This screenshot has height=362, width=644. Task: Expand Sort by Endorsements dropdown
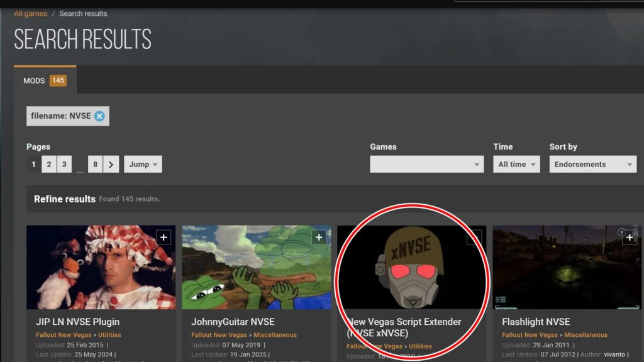pyautogui.click(x=592, y=165)
